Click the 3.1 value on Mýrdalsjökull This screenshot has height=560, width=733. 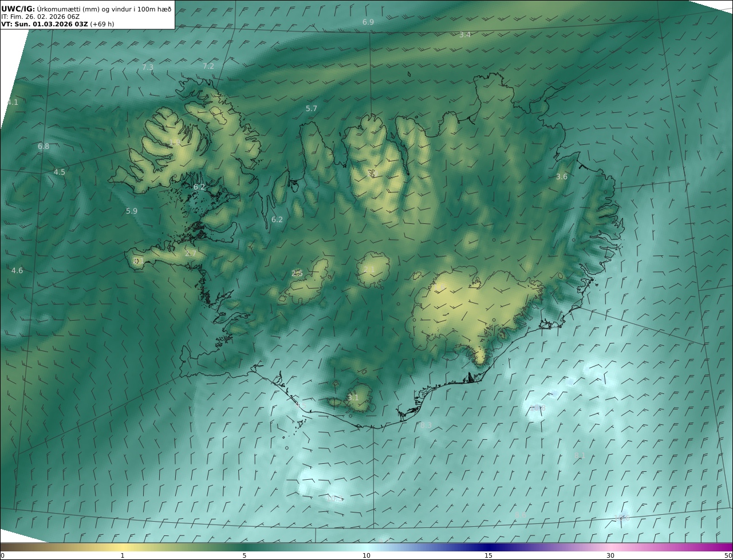click(x=353, y=398)
